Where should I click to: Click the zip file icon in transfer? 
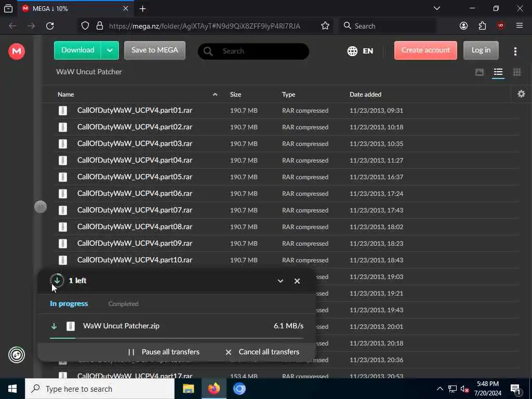70,326
